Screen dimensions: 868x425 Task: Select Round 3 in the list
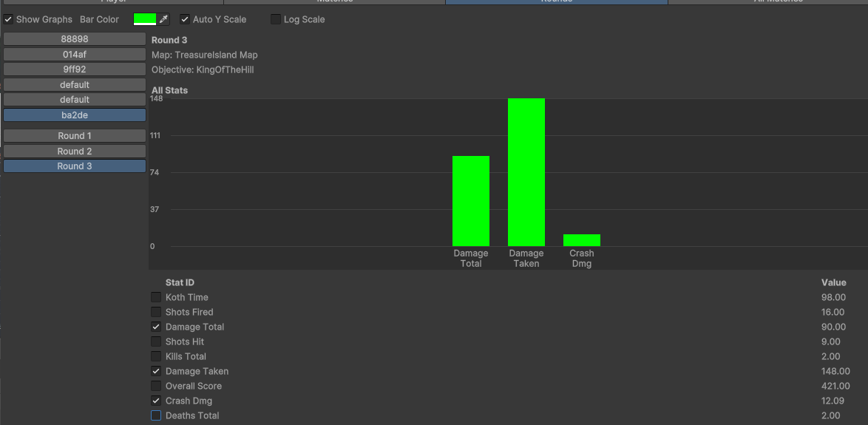[x=75, y=166]
